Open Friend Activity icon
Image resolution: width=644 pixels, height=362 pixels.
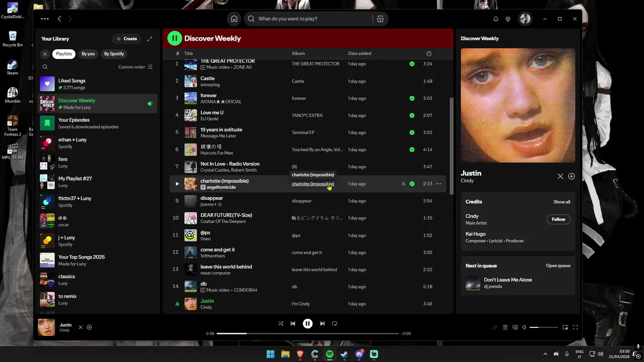point(508,19)
